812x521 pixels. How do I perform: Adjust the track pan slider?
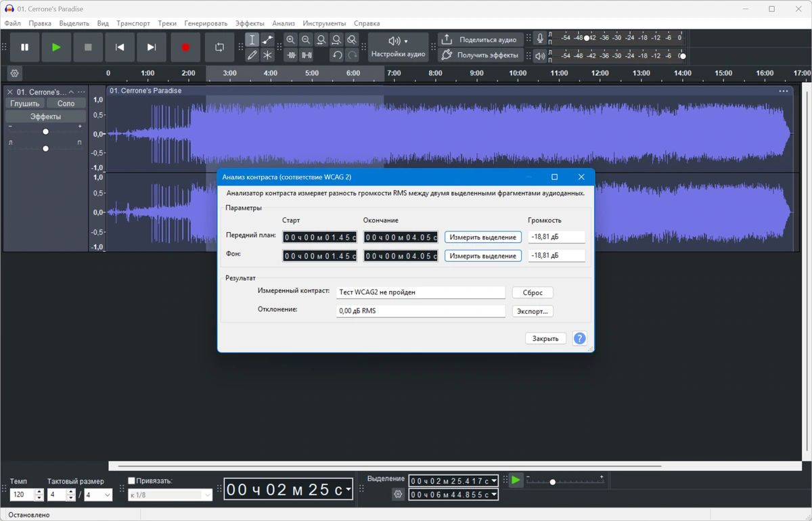pos(45,148)
